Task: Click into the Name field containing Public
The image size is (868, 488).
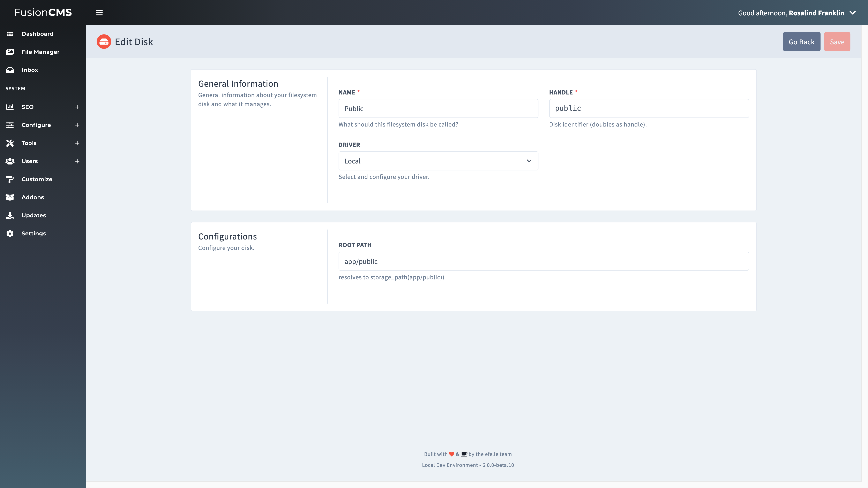Action: 438,108
